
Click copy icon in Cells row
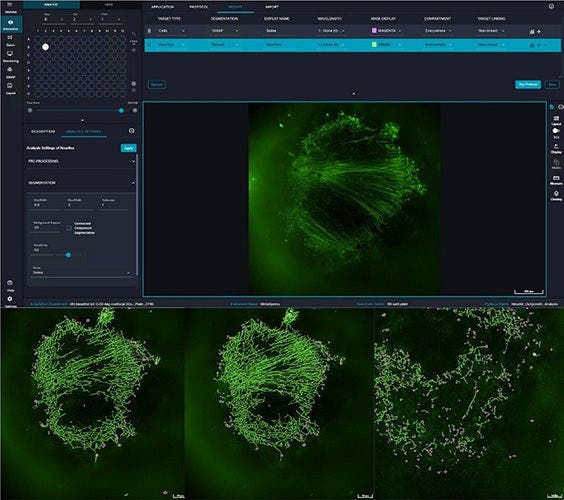click(x=532, y=32)
